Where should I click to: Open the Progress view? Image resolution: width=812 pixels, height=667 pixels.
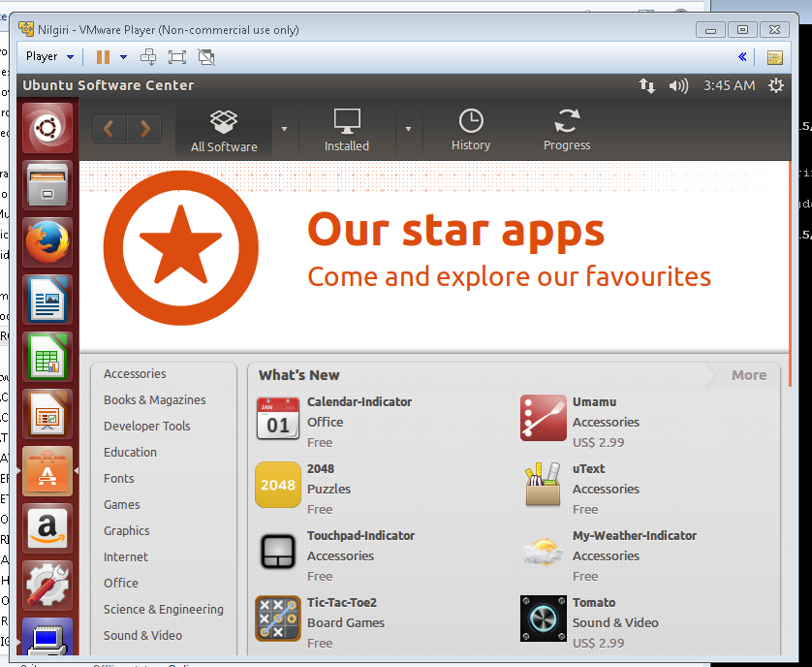pyautogui.click(x=567, y=131)
